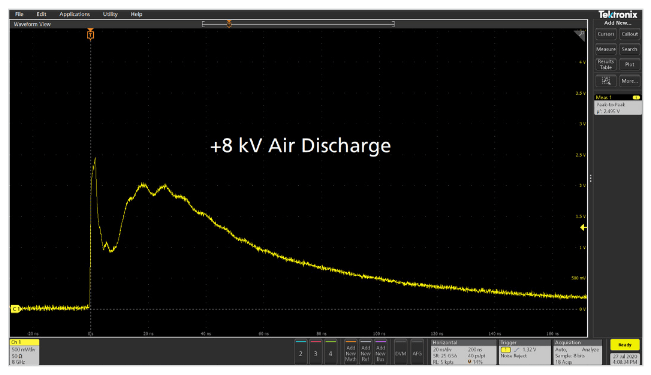This screenshot has height=375, width=651.
Task: Click Add New Ref button
Action: click(x=366, y=353)
